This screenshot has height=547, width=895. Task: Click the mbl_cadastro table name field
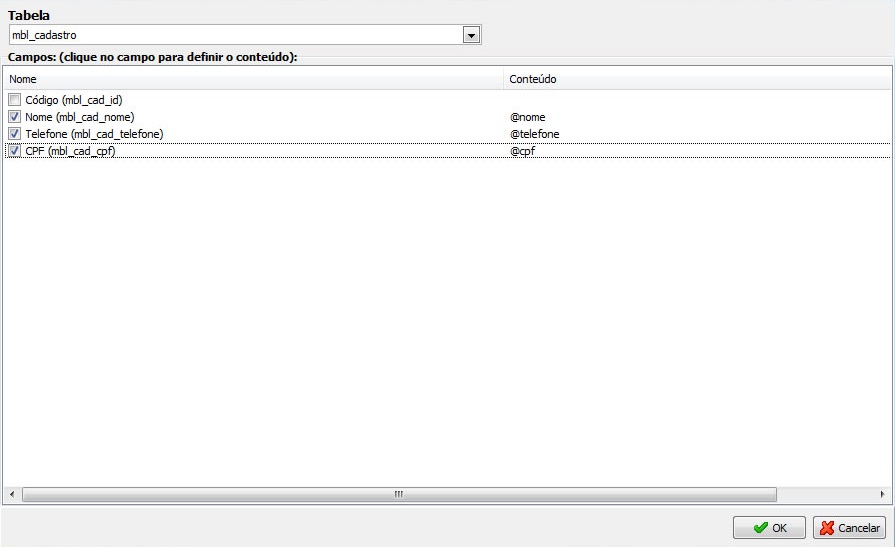click(235, 35)
